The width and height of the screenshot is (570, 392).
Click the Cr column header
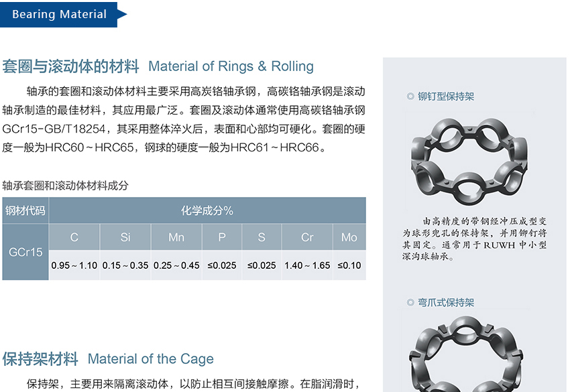pos(307,237)
